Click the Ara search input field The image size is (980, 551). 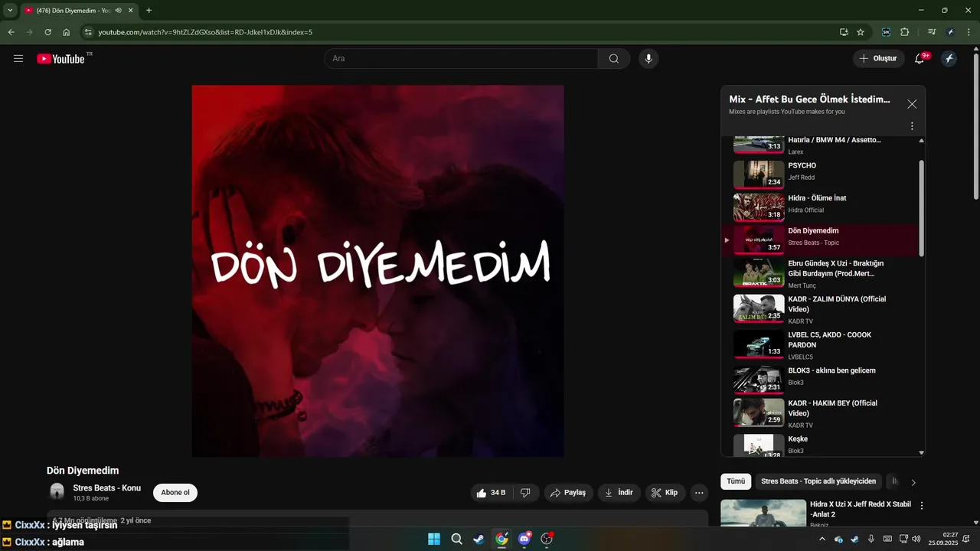461,59
